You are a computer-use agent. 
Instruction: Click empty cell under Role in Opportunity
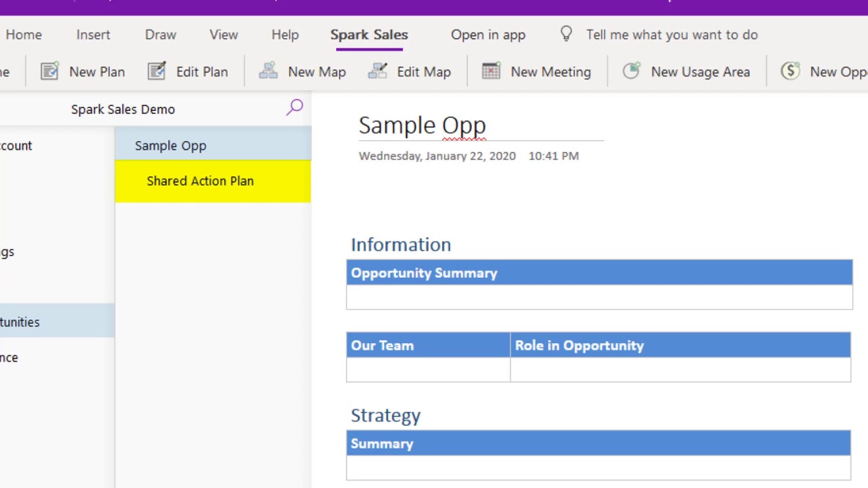click(x=681, y=369)
